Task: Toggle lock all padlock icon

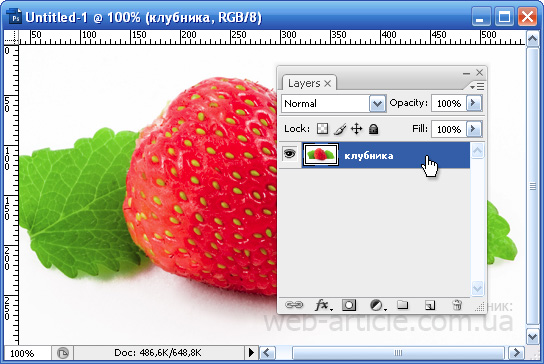Action: click(x=373, y=129)
